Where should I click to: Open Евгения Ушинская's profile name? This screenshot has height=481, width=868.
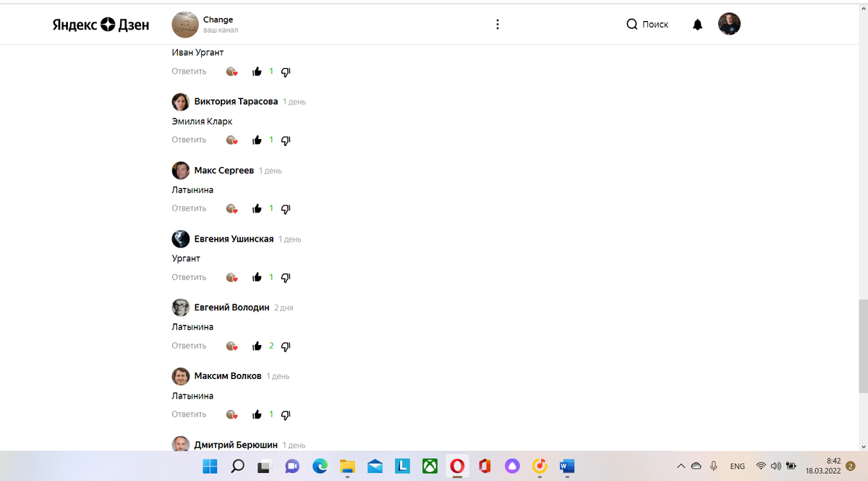(x=234, y=239)
